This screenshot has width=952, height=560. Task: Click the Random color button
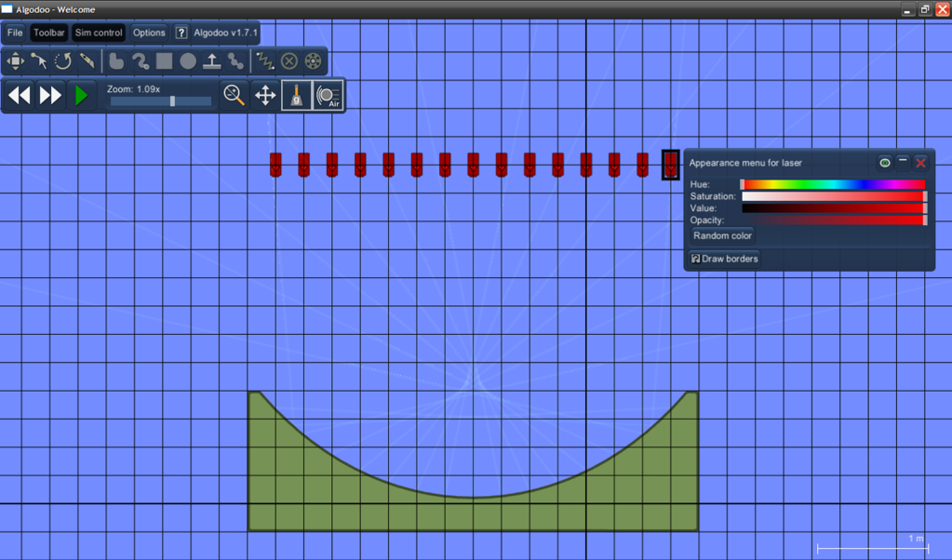coord(722,236)
